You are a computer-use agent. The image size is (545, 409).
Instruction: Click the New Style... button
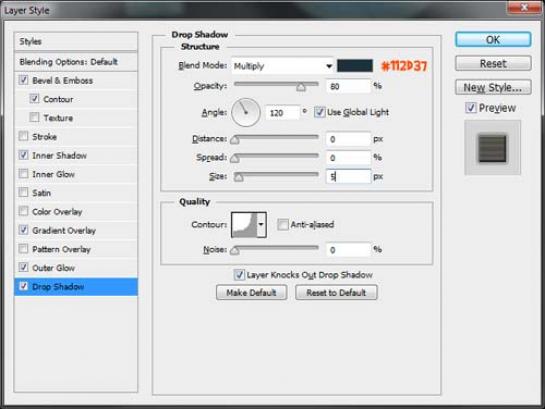tap(493, 87)
